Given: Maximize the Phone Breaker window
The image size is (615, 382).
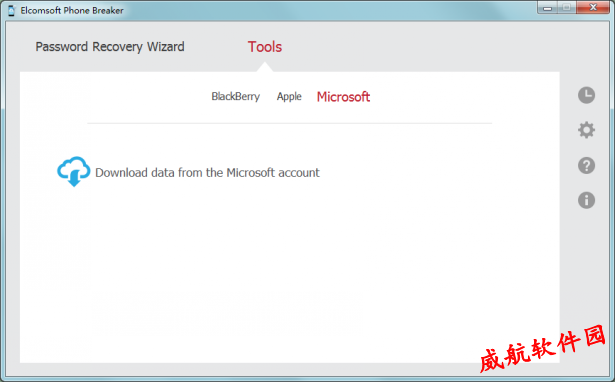Looking at the screenshot, I should pyautogui.click(x=567, y=7).
